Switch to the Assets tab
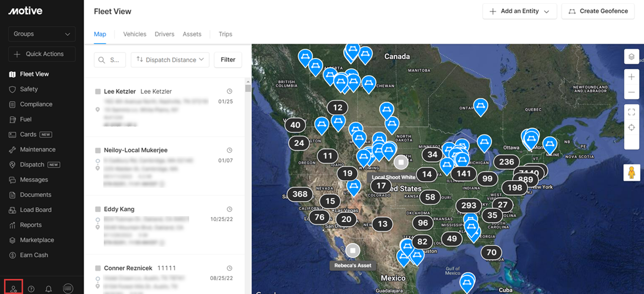The image size is (644, 294). pyautogui.click(x=192, y=34)
